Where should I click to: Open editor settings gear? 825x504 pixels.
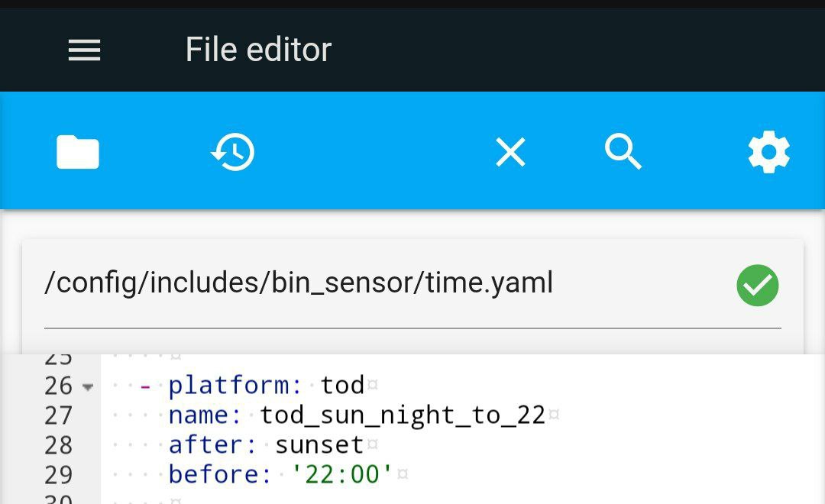click(x=768, y=152)
